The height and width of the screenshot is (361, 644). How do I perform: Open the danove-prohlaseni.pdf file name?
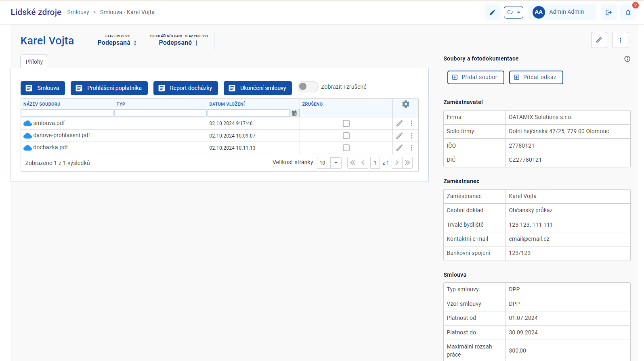62,135
